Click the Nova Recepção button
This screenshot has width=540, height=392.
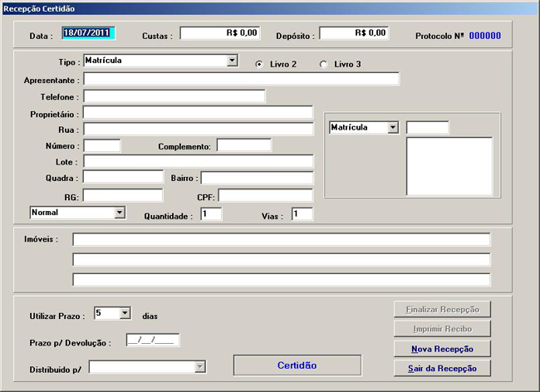click(x=442, y=349)
